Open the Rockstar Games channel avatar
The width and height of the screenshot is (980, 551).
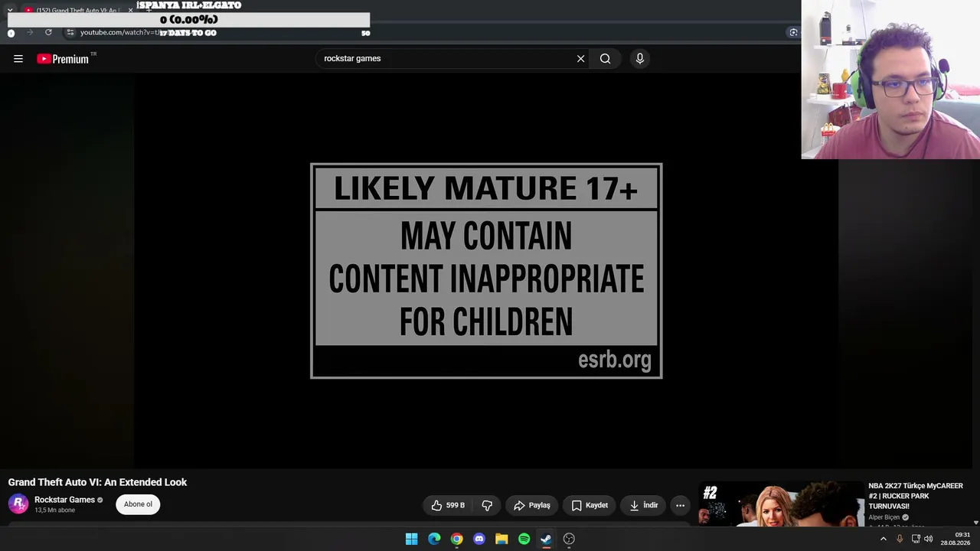(18, 504)
